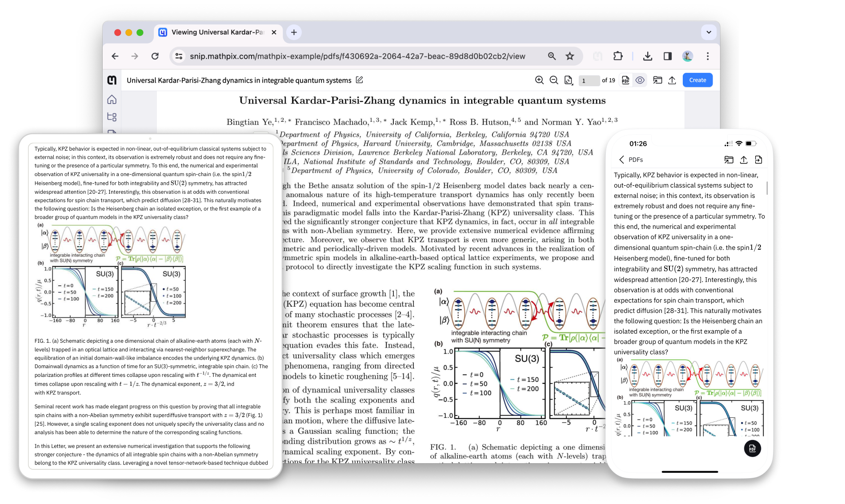Tap the share upload icon on the phone
Viewport: 845px width, 504px height.
[744, 160]
